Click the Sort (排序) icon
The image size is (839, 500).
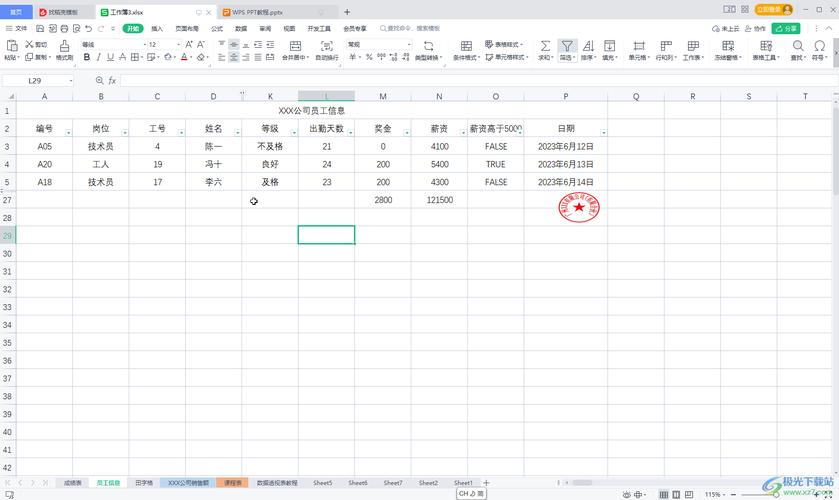click(588, 47)
